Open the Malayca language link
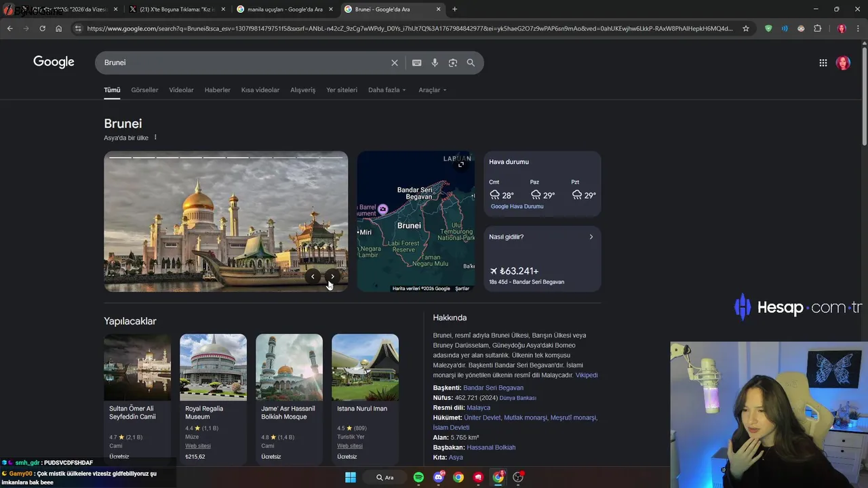Viewport: 868px width, 488px height. [x=478, y=408]
